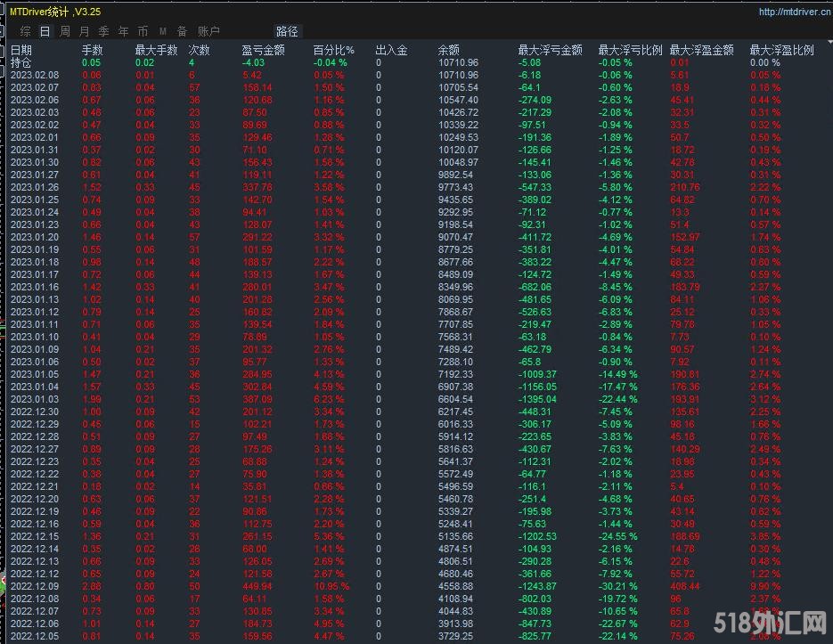Select the 2023.02.07 date row
This screenshot has height=644, width=833.
pos(35,87)
